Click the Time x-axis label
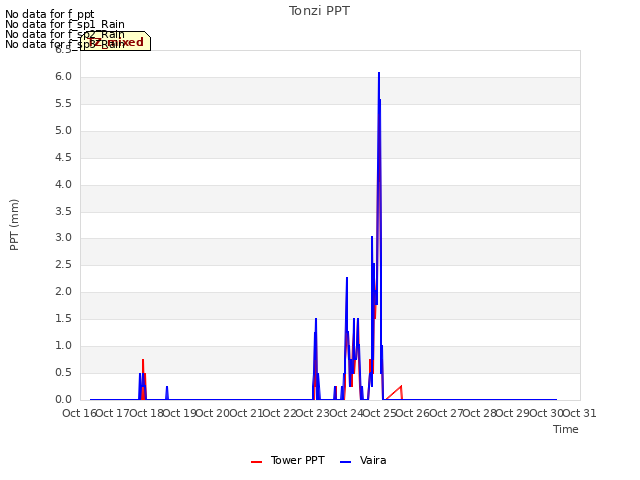Image resolution: width=640 pixels, height=480 pixels. 566,429
